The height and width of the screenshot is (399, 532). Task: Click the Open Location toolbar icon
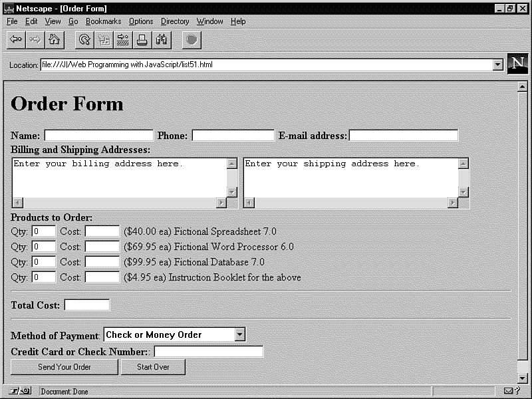[x=123, y=40]
